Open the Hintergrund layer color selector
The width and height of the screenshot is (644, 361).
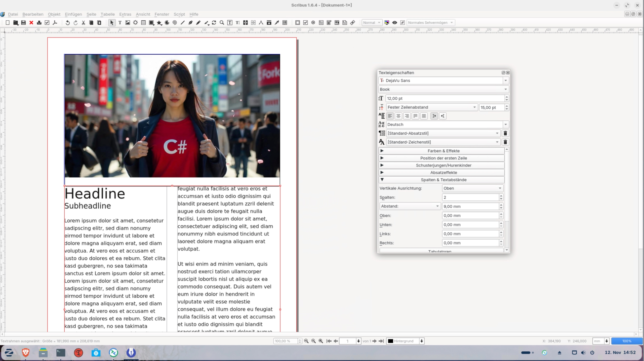(x=406, y=341)
